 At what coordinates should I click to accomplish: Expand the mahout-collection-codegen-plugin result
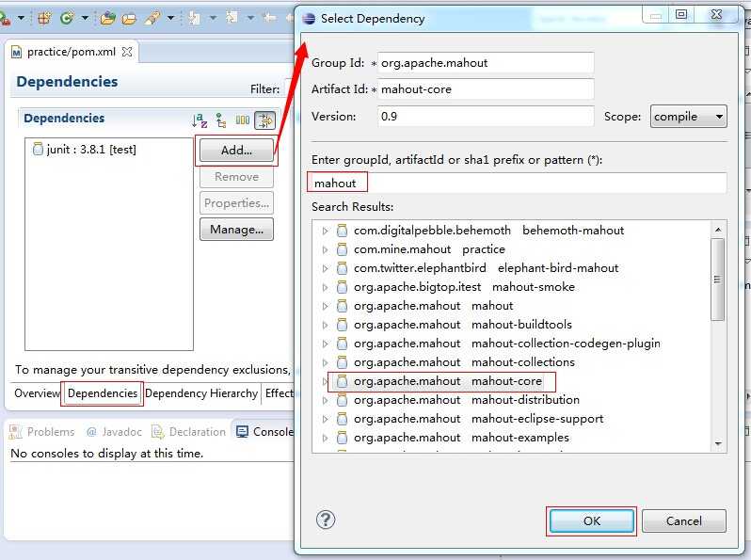tap(326, 344)
